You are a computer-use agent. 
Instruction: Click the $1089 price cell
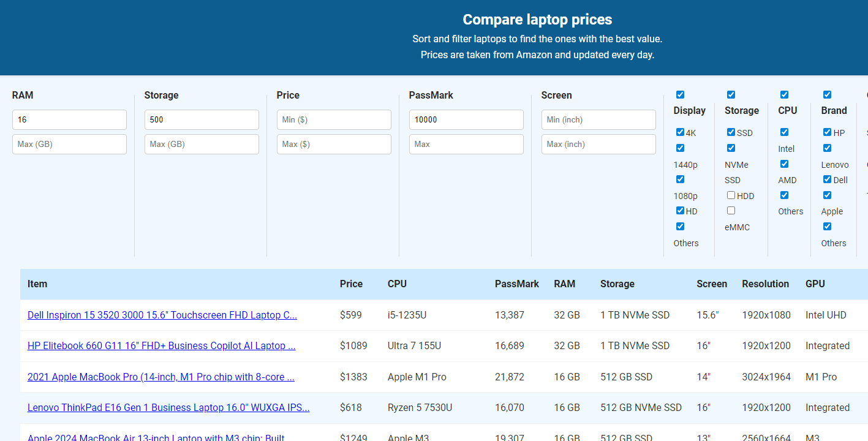pyautogui.click(x=353, y=345)
